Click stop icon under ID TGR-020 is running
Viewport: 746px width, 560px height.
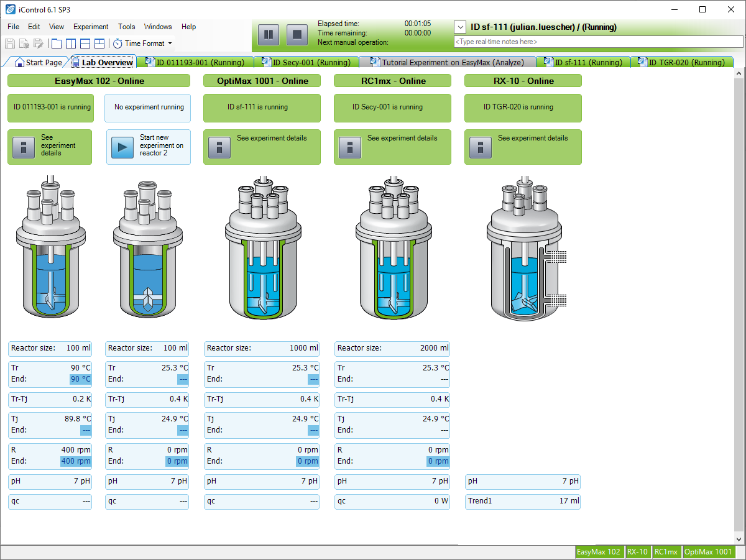pos(481,147)
